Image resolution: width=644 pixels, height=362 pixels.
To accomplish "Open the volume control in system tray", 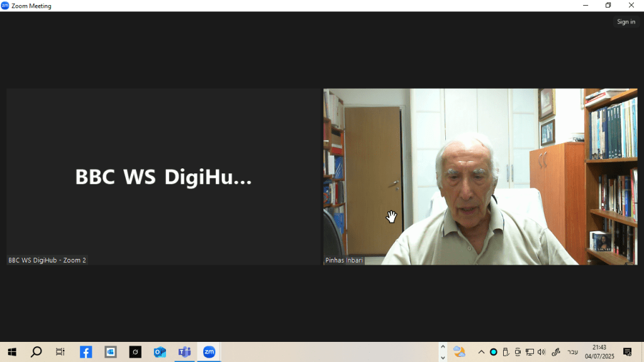I will pos(541,352).
